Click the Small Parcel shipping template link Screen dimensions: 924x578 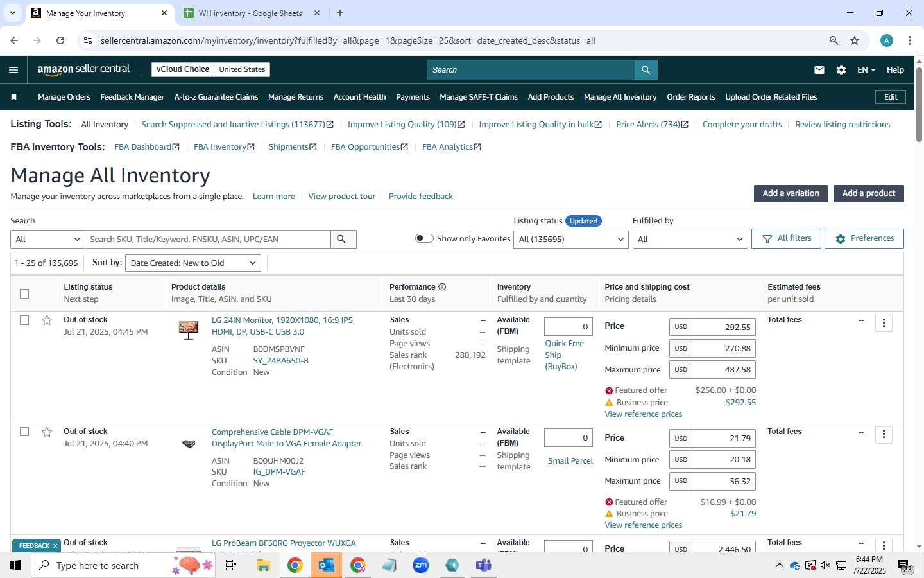(x=570, y=461)
